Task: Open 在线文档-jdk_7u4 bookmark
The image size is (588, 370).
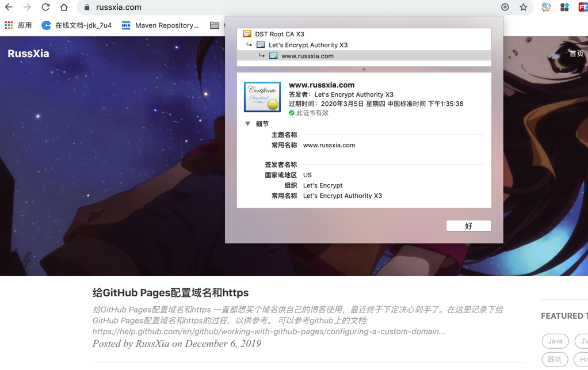Action: (77, 25)
